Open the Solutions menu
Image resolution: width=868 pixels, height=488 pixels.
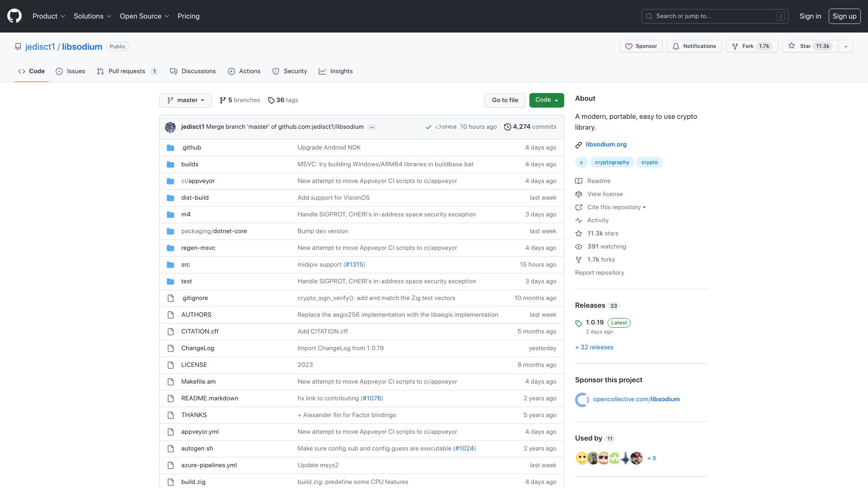pyautogui.click(x=92, y=16)
